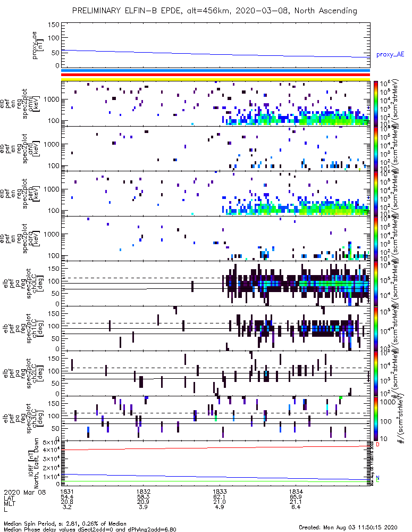
Task: Click the '1000' tick of the colorbar beside ch3LC
Action: point(387,402)
